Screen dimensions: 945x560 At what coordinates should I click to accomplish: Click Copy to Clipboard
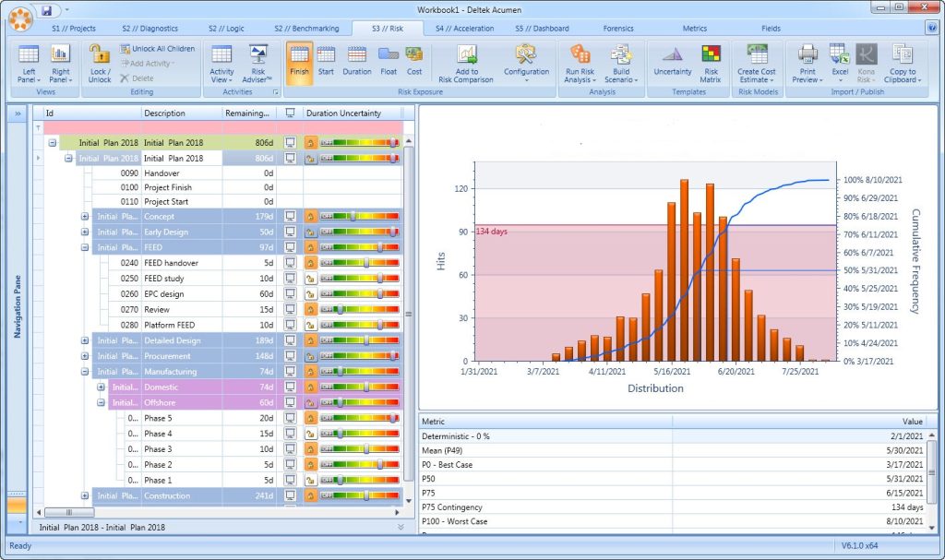(x=903, y=64)
